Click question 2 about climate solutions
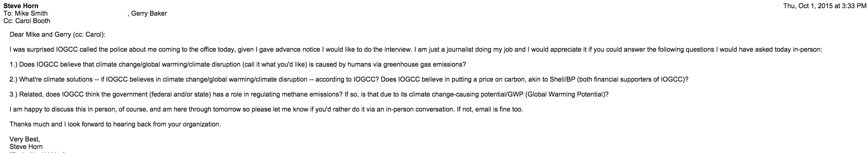 pos(349,79)
